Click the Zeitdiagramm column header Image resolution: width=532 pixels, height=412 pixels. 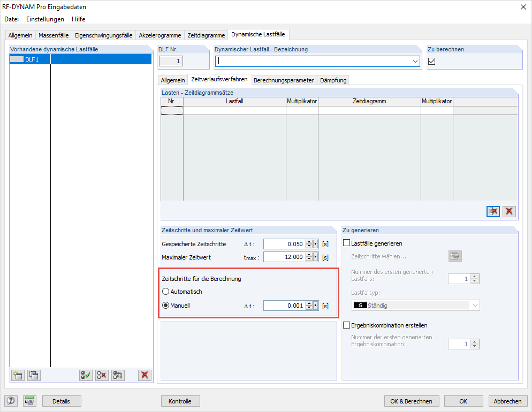point(369,101)
